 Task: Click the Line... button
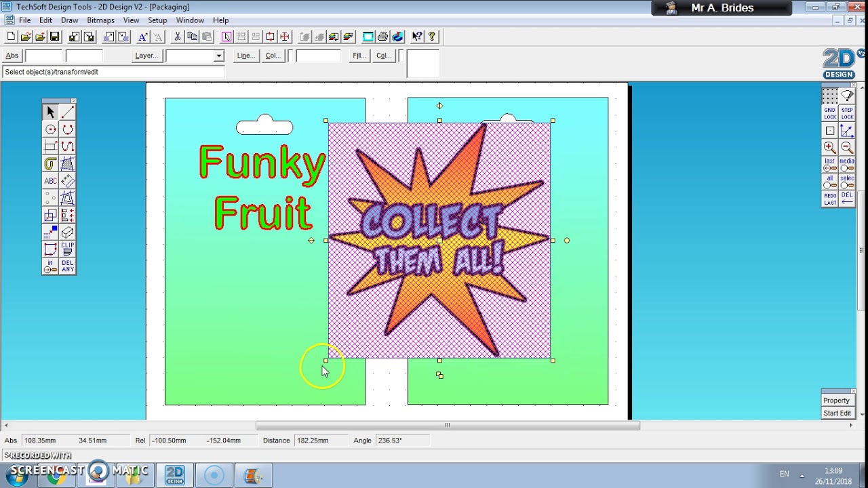pos(245,56)
